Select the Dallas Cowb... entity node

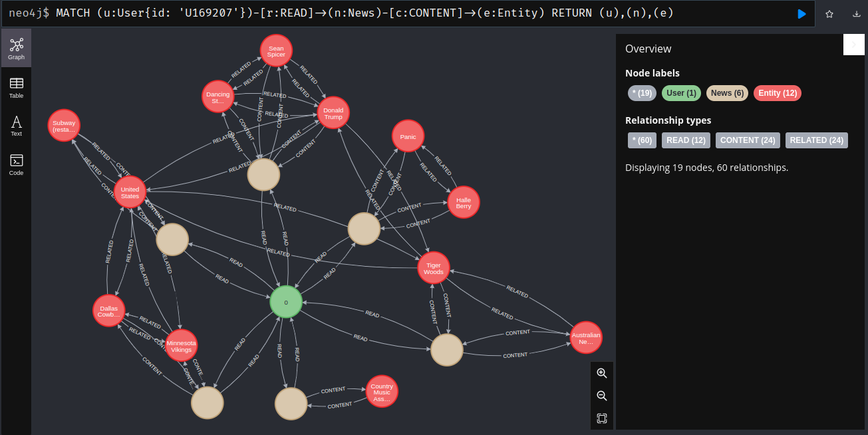coord(108,311)
